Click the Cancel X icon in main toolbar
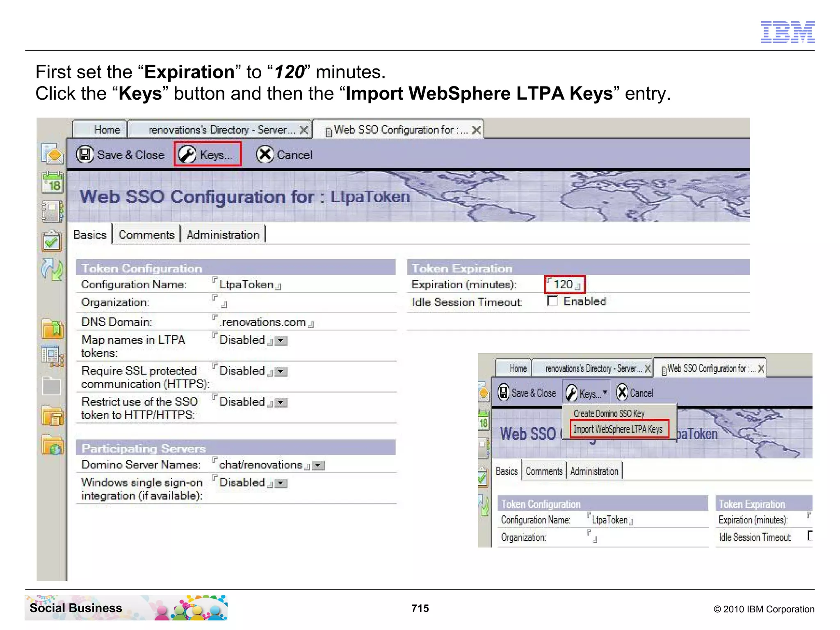The width and height of the screenshot is (840, 630). point(265,155)
